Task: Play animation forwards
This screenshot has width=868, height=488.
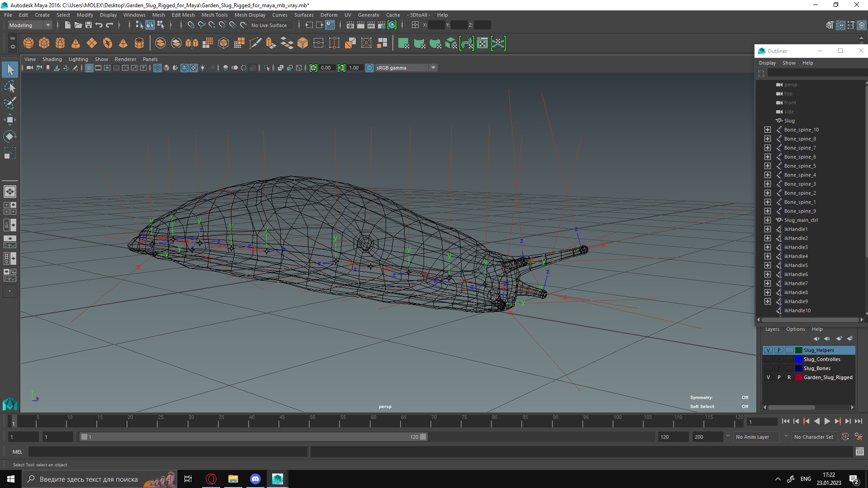Action: tap(827, 421)
